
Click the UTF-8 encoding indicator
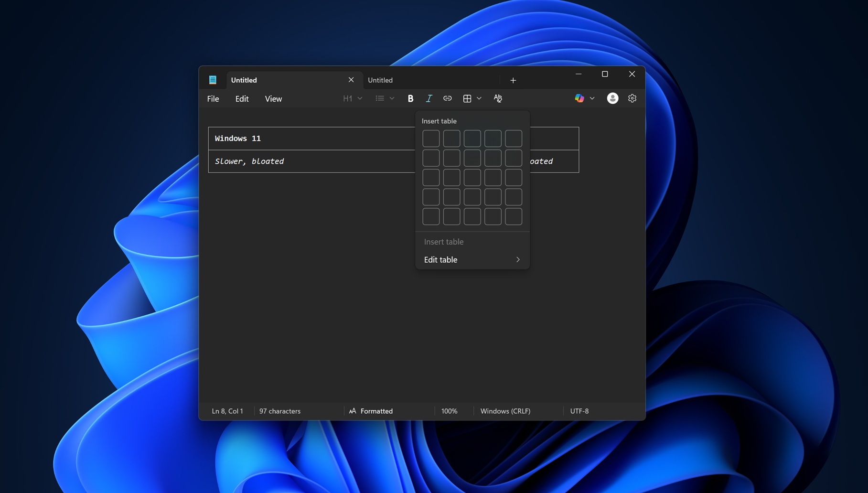pyautogui.click(x=579, y=411)
